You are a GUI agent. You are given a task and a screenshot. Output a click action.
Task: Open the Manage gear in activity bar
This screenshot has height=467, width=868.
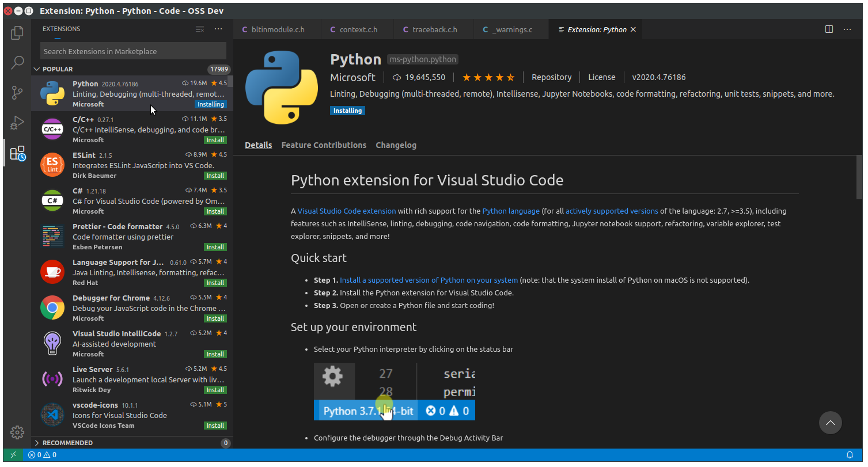[x=17, y=432]
